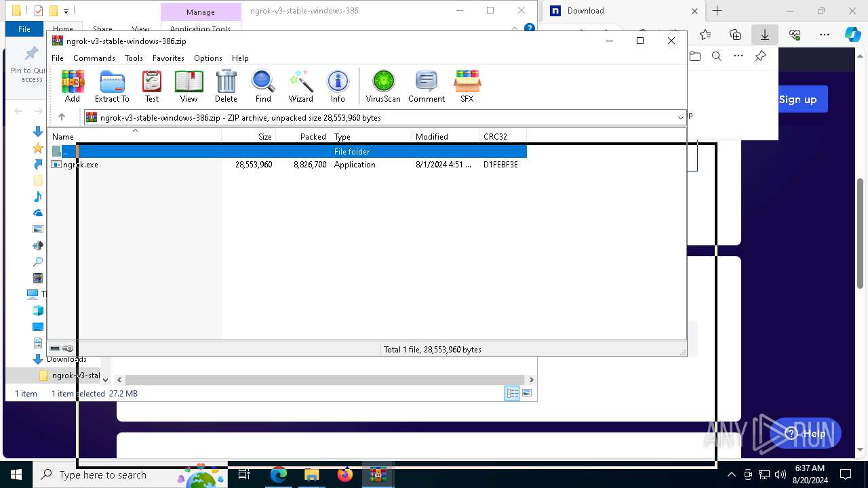Open Edge Browser essentials heart icon
The width and height of the screenshot is (868, 488).
click(795, 35)
